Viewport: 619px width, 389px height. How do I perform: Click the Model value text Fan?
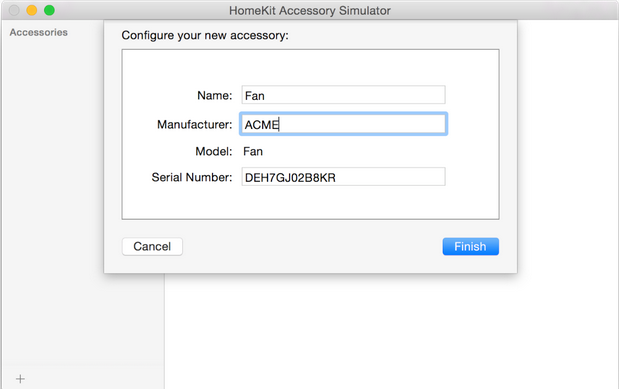click(x=253, y=151)
